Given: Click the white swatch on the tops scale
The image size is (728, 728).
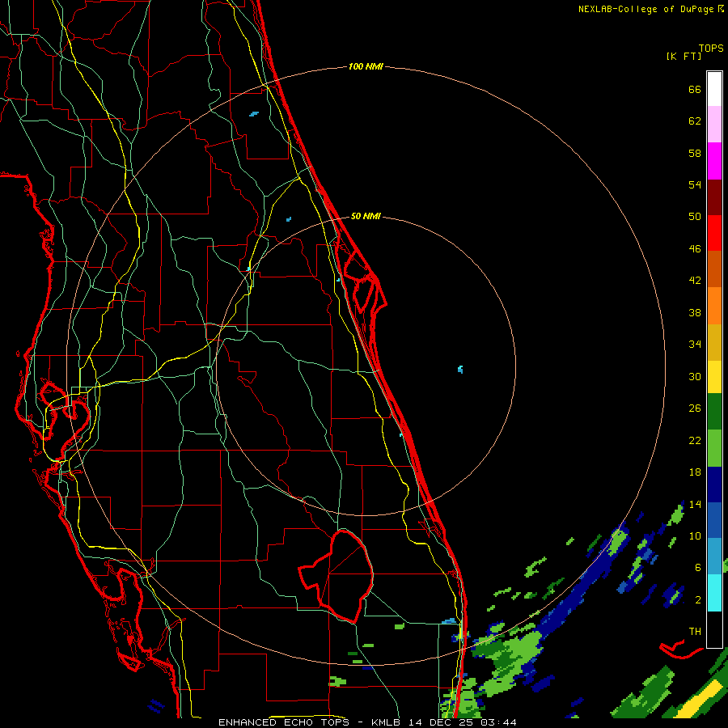Looking at the screenshot, I should point(714,89).
